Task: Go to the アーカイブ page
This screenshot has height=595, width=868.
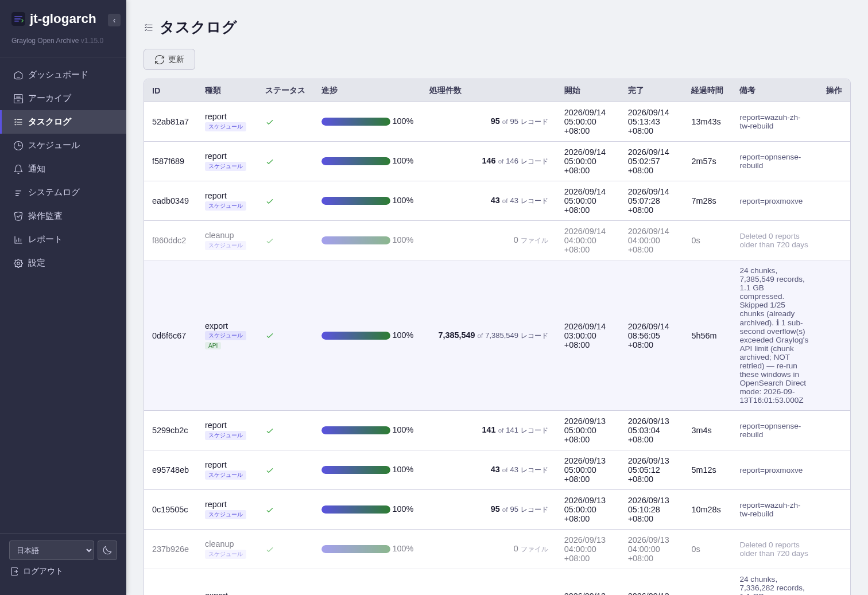Action: pos(63,99)
